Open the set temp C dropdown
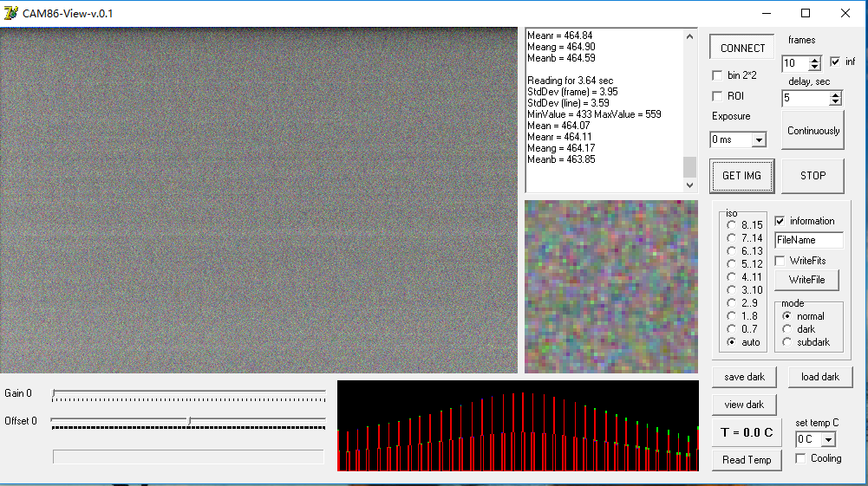The image size is (868, 486). [828, 439]
